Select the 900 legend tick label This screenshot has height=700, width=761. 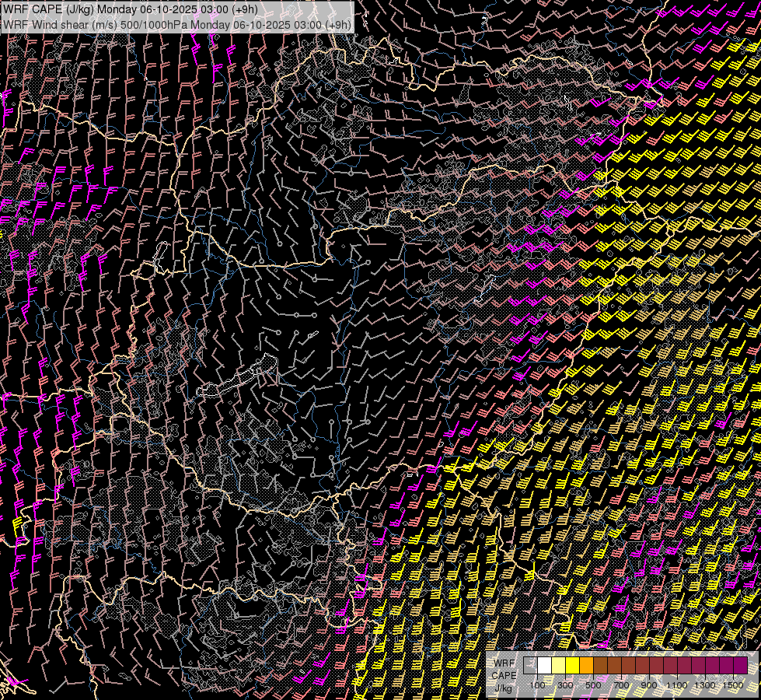pos(649,685)
